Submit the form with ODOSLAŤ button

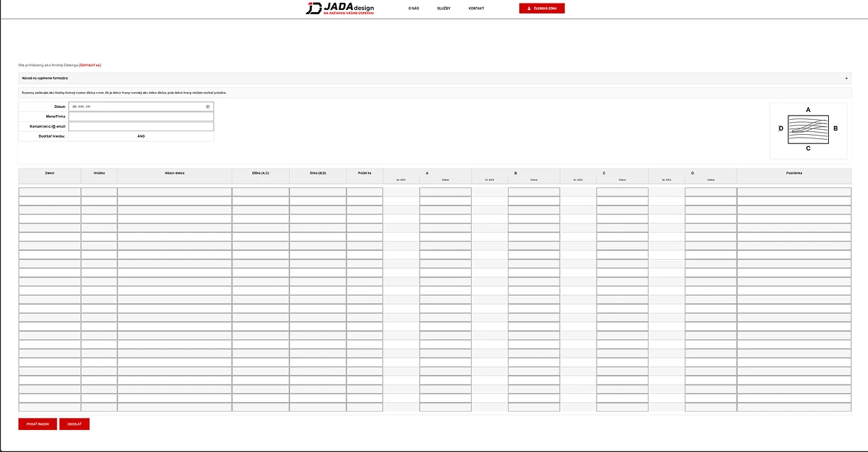(74, 424)
